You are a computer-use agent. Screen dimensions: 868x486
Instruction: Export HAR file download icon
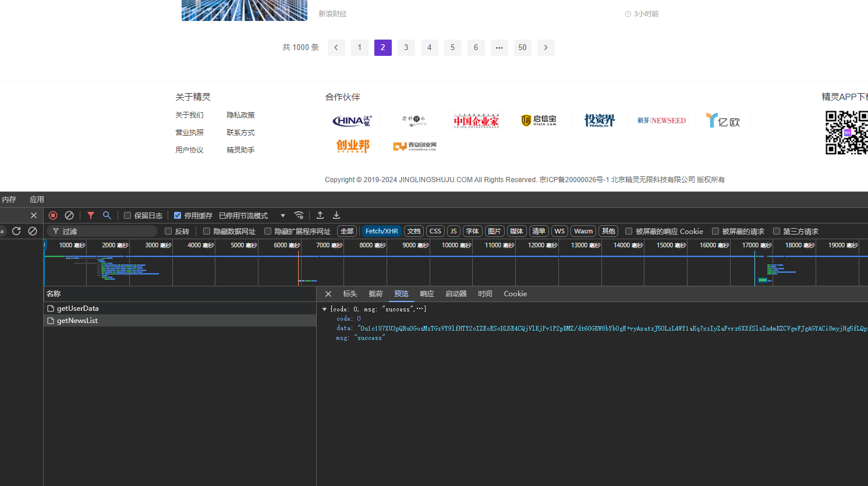tap(336, 215)
